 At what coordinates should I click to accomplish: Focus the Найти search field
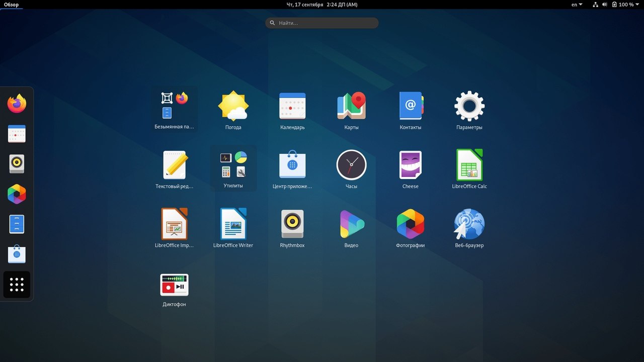point(322,23)
